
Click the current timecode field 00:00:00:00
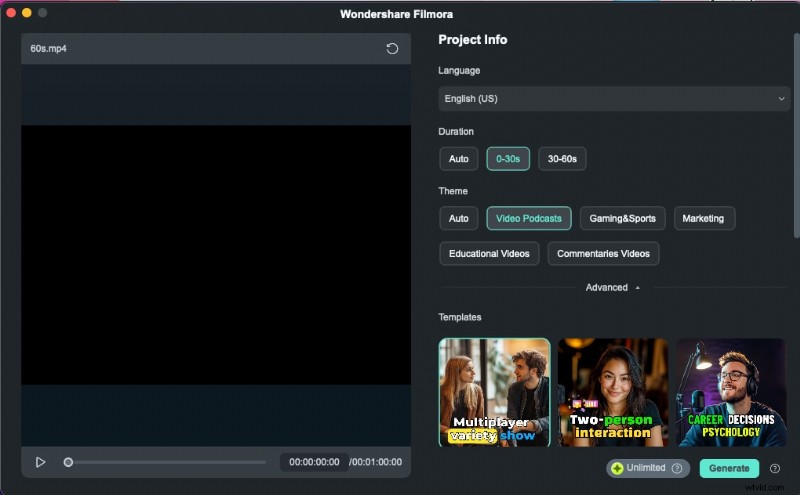click(x=314, y=462)
